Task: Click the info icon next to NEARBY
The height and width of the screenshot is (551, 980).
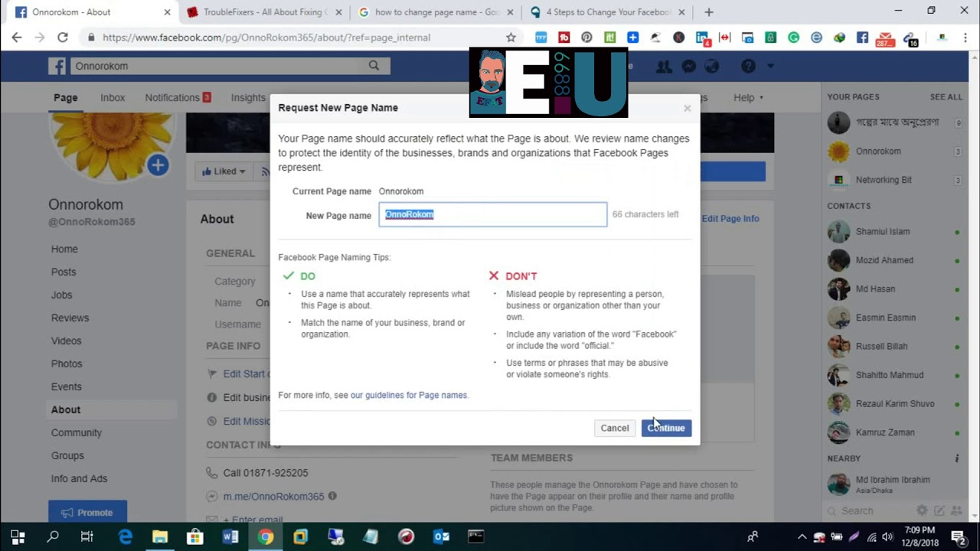Action: pyautogui.click(x=957, y=458)
